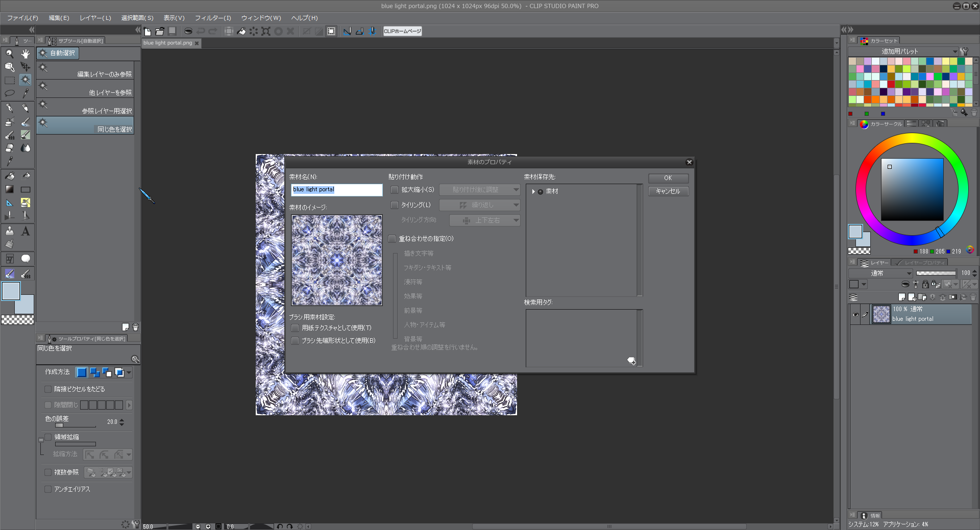Select the Hand move tool
Image resolution: width=980 pixels, height=530 pixels.
pyautogui.click(x=25, y=54)
